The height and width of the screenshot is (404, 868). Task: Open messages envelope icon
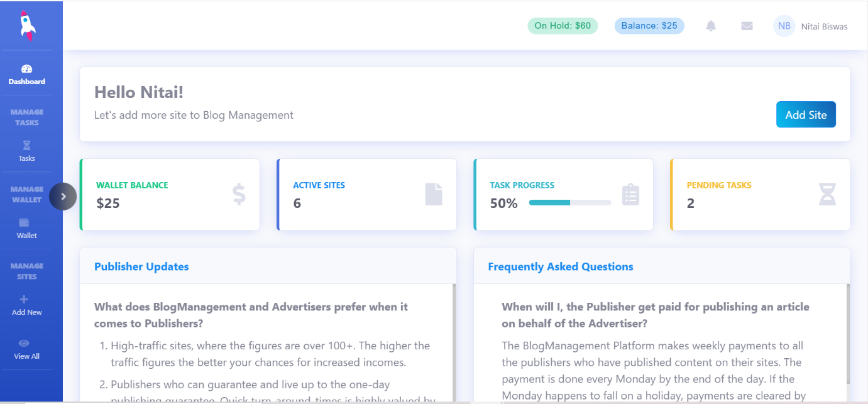point(747,26)
